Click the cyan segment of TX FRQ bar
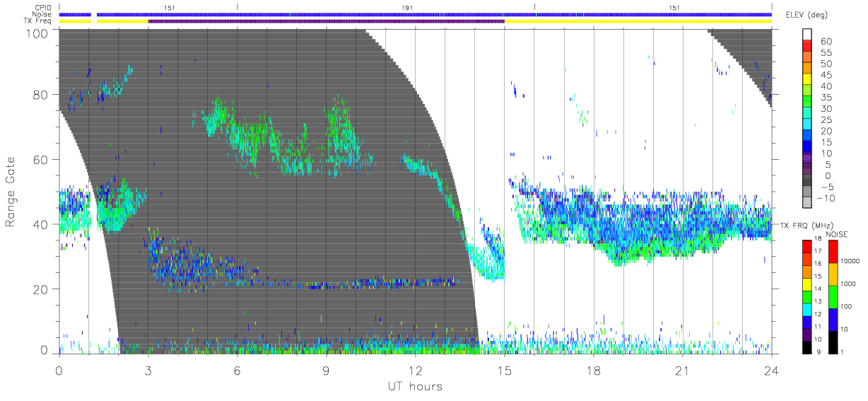Image resolution: width=868 pixels, height=401 pixels. point(808,309)
